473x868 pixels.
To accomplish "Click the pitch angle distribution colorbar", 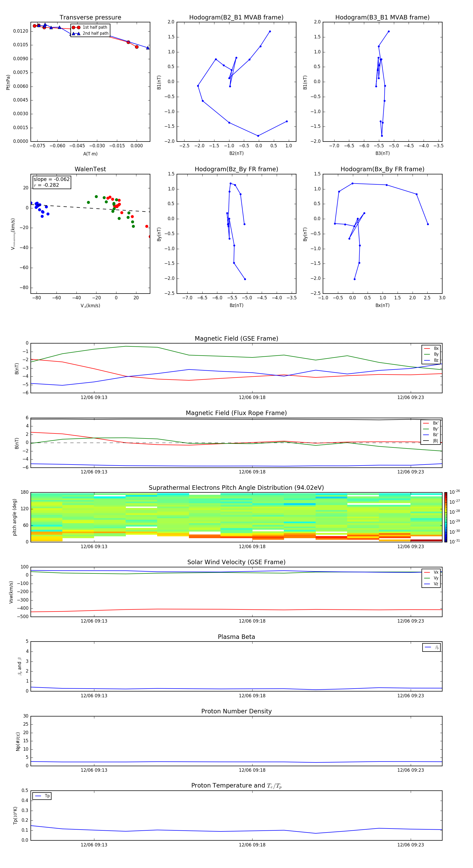I will point(446,517).
